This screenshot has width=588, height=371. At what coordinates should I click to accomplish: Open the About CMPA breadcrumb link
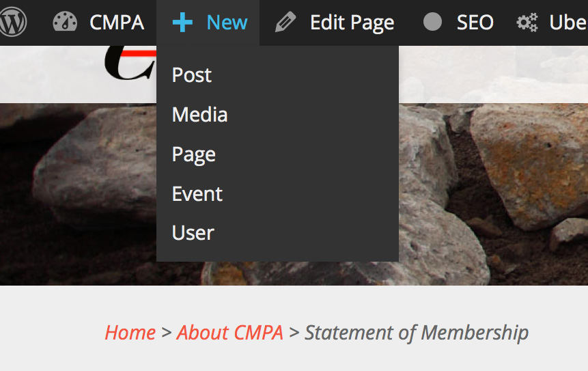click(229, 333)
